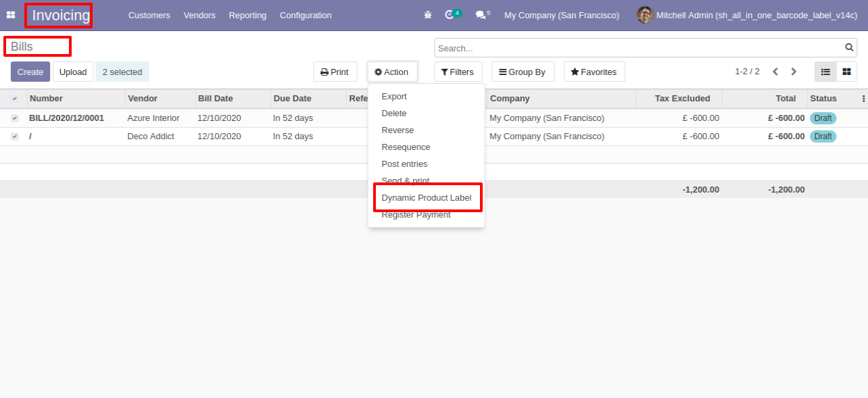868x398 pixels.
Task: Switch to list view icon
Action: point(825,72)
